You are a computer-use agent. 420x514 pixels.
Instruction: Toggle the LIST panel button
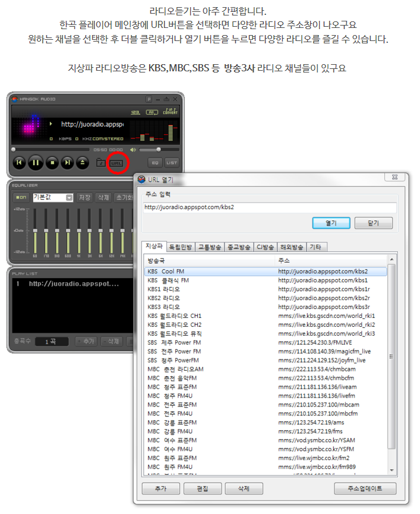click(171, 163)
